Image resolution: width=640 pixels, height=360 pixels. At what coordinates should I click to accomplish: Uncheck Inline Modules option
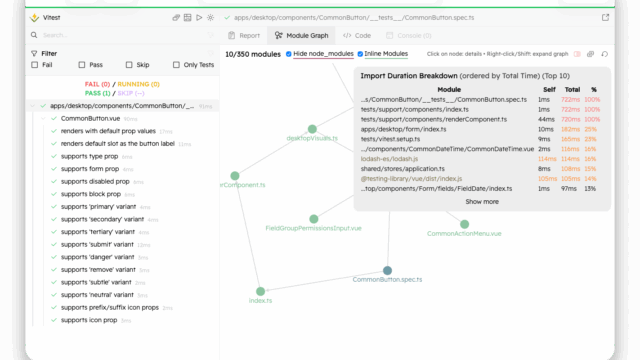click(x=360, y=54)
